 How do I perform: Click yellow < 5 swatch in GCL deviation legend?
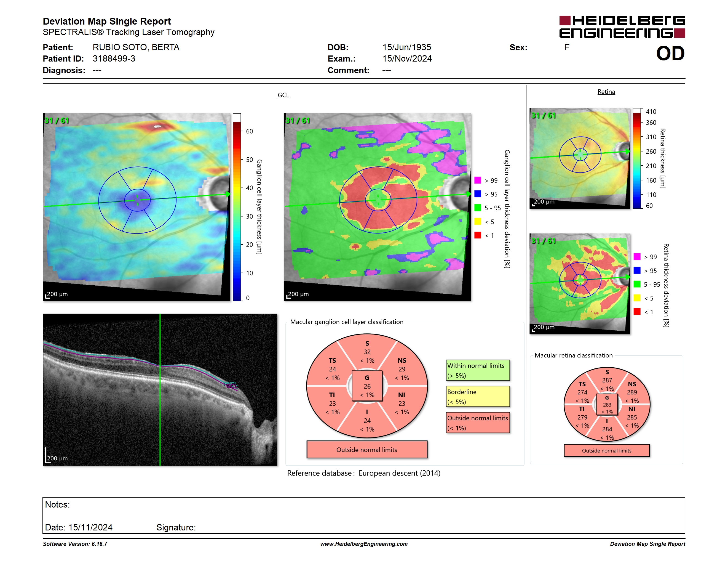pos(478,221)
